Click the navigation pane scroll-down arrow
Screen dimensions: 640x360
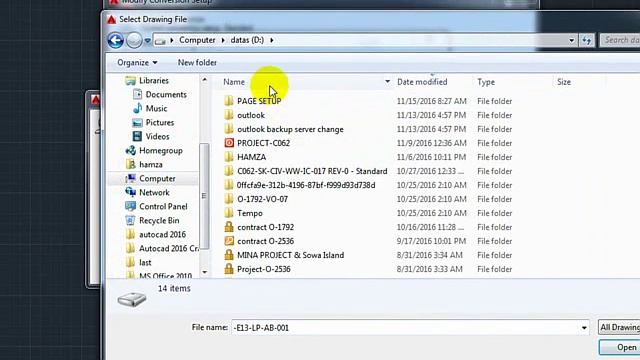pyautogui.click(x=204, y=272)
